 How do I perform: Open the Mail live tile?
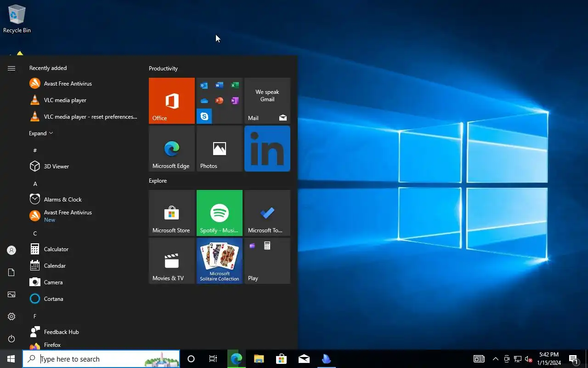(x=267, y=101)
